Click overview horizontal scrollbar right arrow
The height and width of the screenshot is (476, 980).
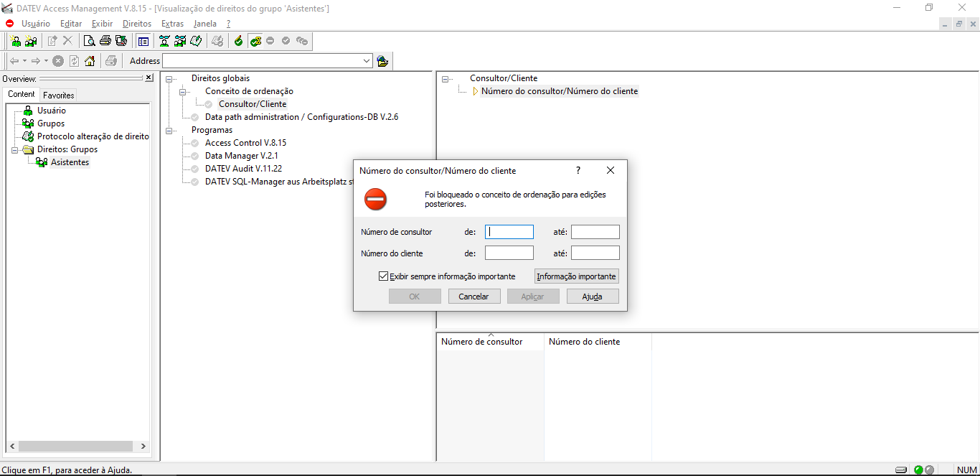click(143, 447)
